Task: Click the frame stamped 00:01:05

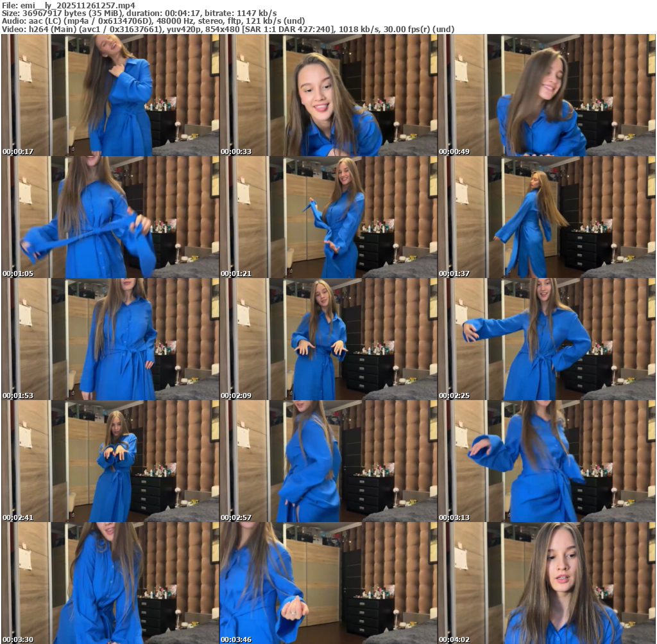Action: coord(110,217)
